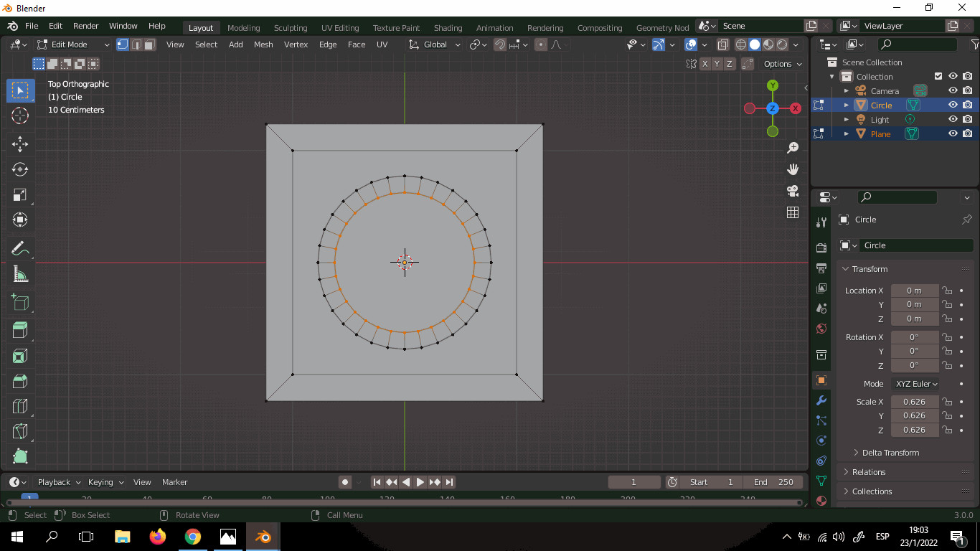Select the Add Cube tool
The width and height of the screenshot is (980, 551).
20,303
